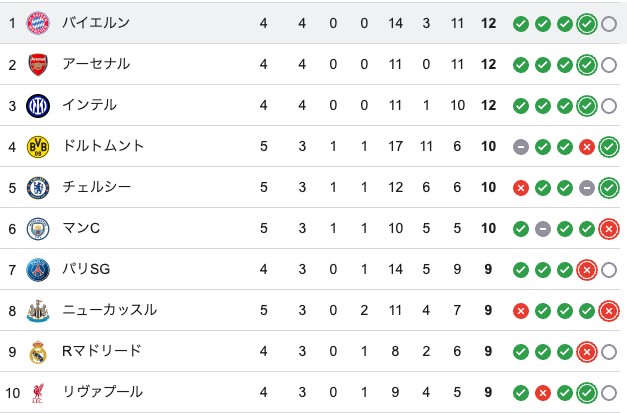Click Liverpool's red loss result icon

coord(543,393)
